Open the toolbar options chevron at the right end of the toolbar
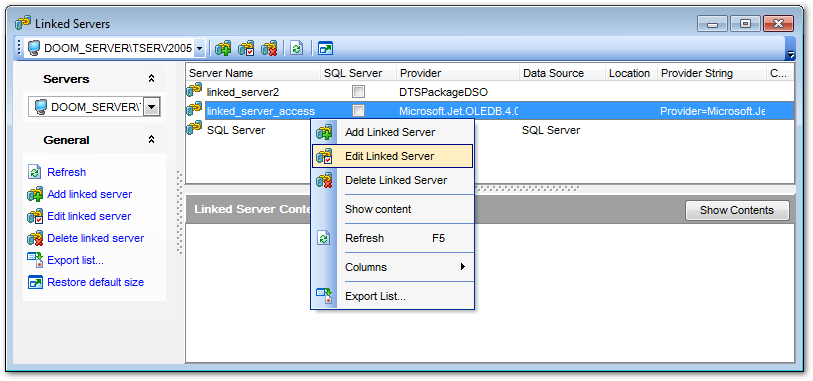813x381 pixels. click(791, 54)
